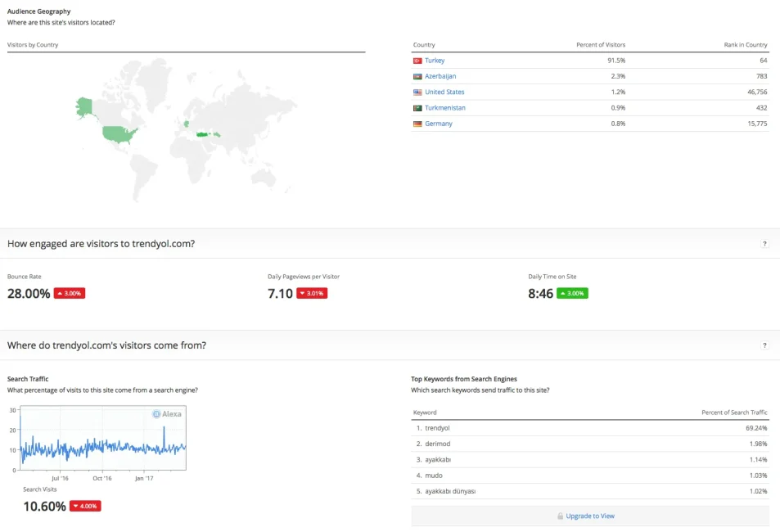Open the United States country link
The width and height of the screenshot is (780, 532).
pyautogui.click(x=444, y=92)
